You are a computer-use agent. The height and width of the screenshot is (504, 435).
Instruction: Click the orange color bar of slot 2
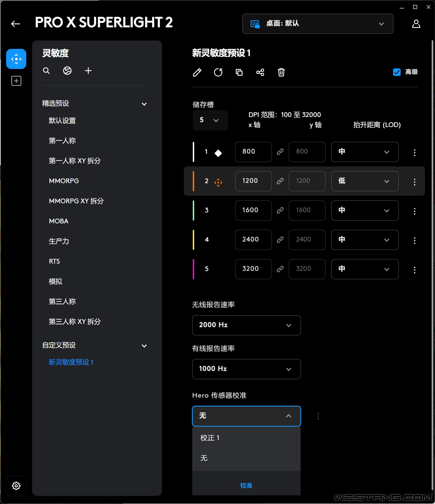(x=193, y=181)
